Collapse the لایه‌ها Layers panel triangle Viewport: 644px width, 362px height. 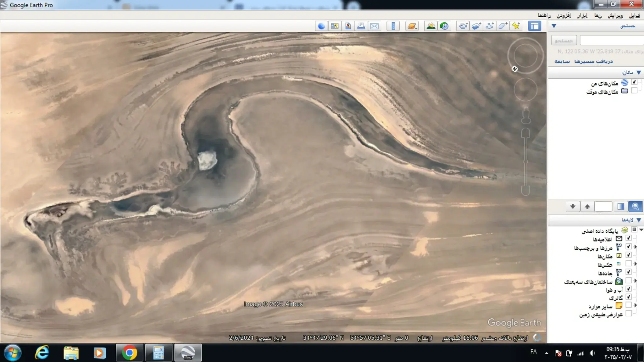(639, 220)
